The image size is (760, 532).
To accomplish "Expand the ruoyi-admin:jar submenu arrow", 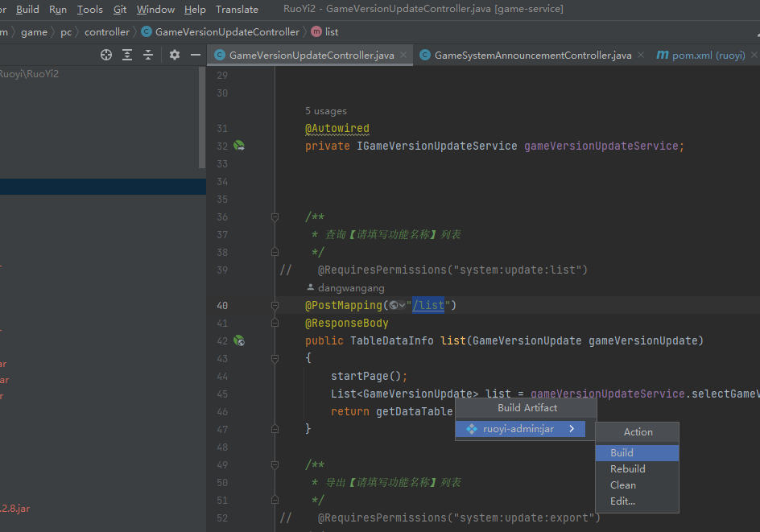I will 572,429.
